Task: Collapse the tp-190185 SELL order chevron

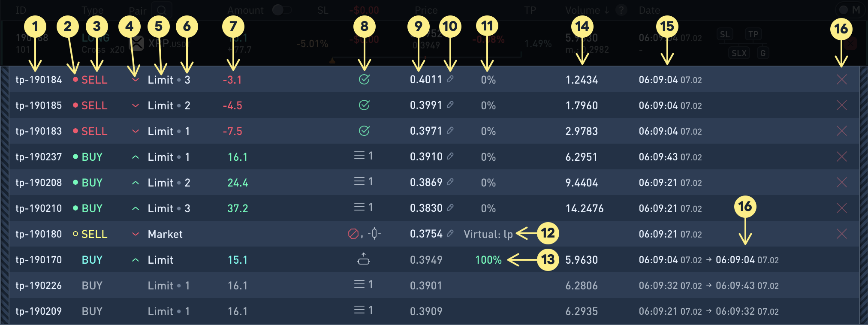Action: point(136,105)
